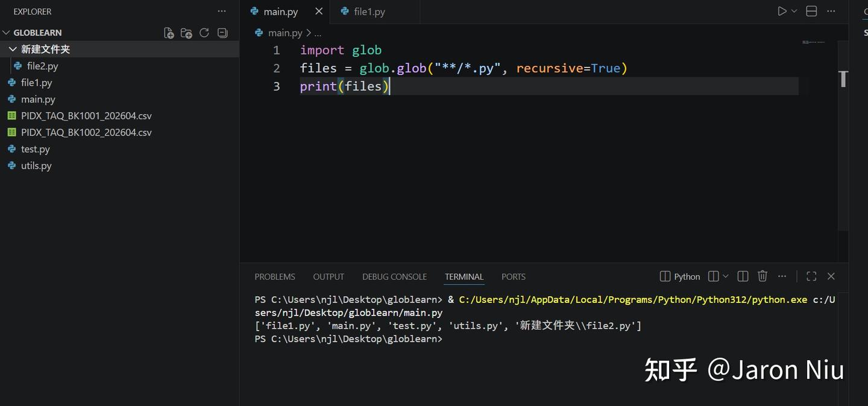Kill terminal with trash icon
Image resolution: width=868 pixels, height=406 pixels.
click(x=763, y=276)
